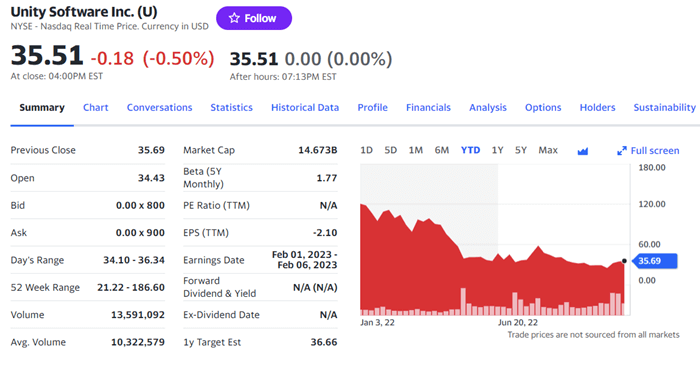700x372 pixels.
Task: Click the chart type icon
Action: point(583,151)
